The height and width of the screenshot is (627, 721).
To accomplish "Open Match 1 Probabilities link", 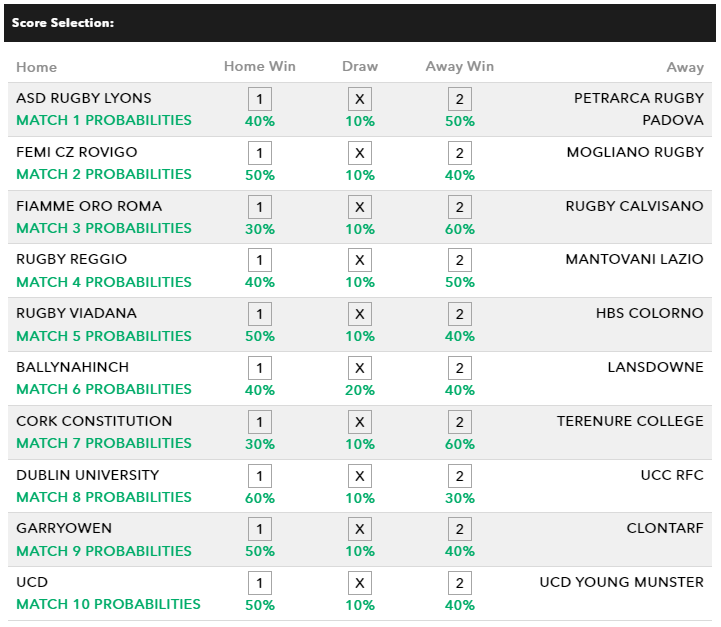I will pyautogui.click(x=103, y=120).
